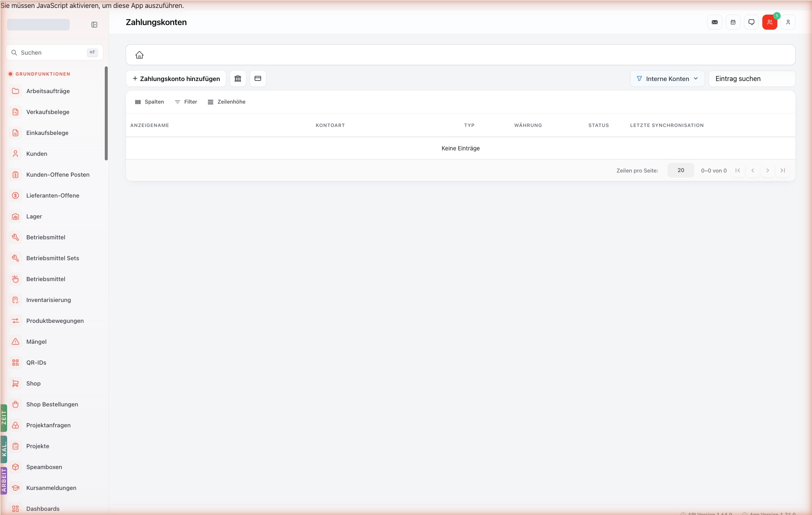Click Einkaufsbelege document icon
Image resolution: width=812 pixels, height=515 pixels.
coord(15,133)
